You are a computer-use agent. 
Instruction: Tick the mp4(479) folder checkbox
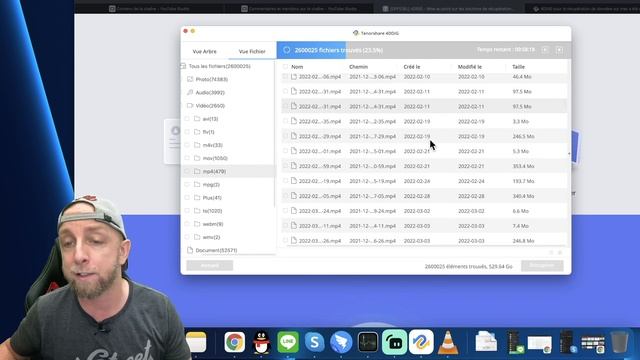tap(187, 171)
